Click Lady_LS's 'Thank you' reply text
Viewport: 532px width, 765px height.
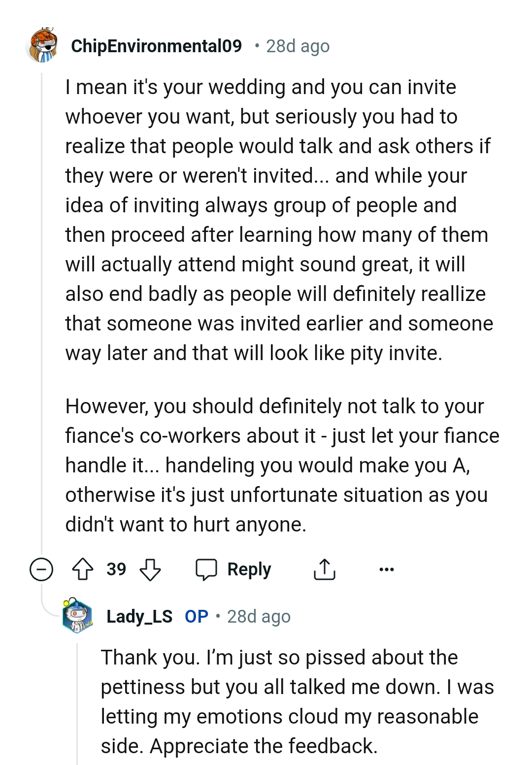pyautogui.click(x=296, y=701)
